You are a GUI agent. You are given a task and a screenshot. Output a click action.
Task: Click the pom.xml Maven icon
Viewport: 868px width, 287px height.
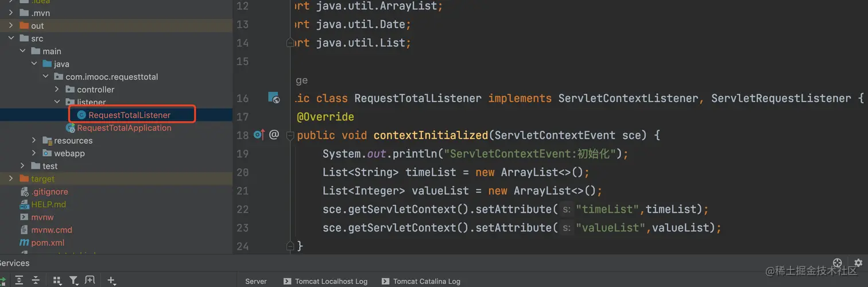[x=24, y=243]
